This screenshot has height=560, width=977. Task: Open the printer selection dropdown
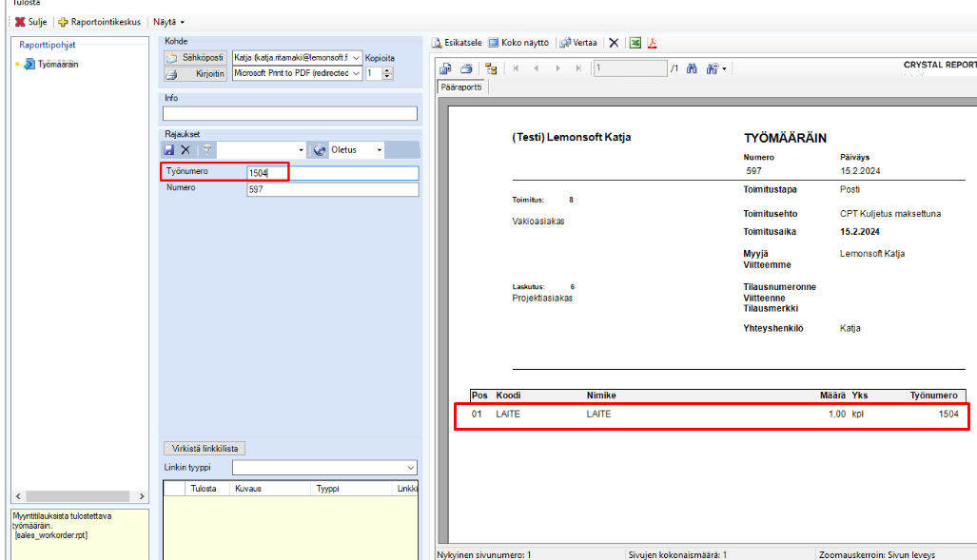[356, 73]
